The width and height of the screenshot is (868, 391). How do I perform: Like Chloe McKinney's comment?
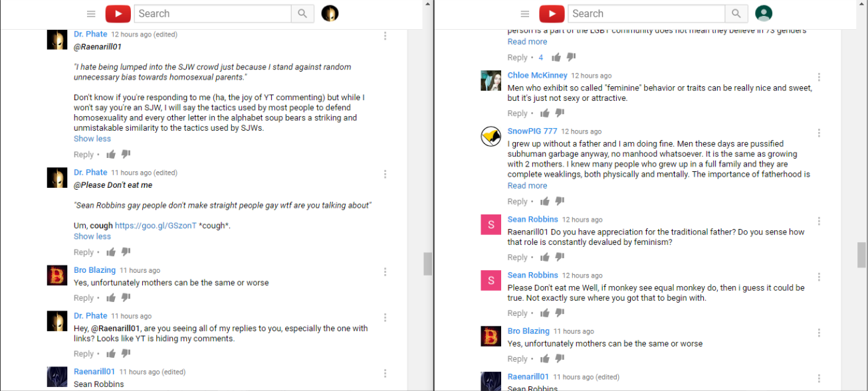click(545, 114)
